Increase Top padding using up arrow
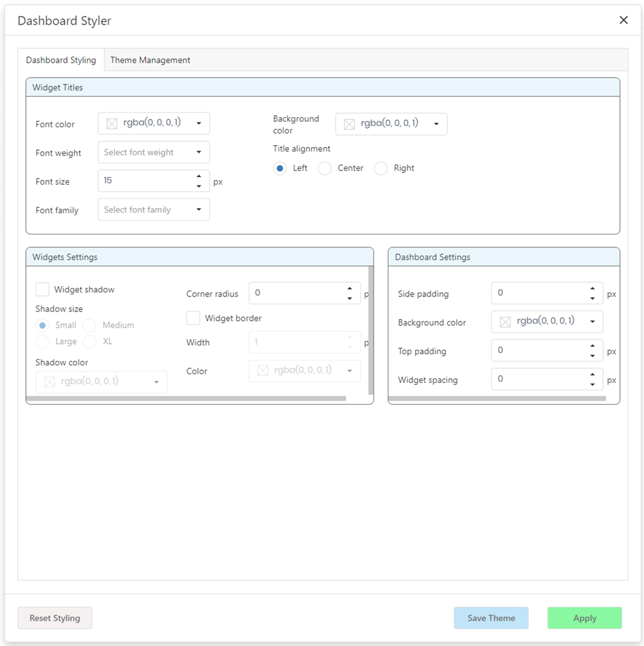644x646 pixels. [592, 347]
